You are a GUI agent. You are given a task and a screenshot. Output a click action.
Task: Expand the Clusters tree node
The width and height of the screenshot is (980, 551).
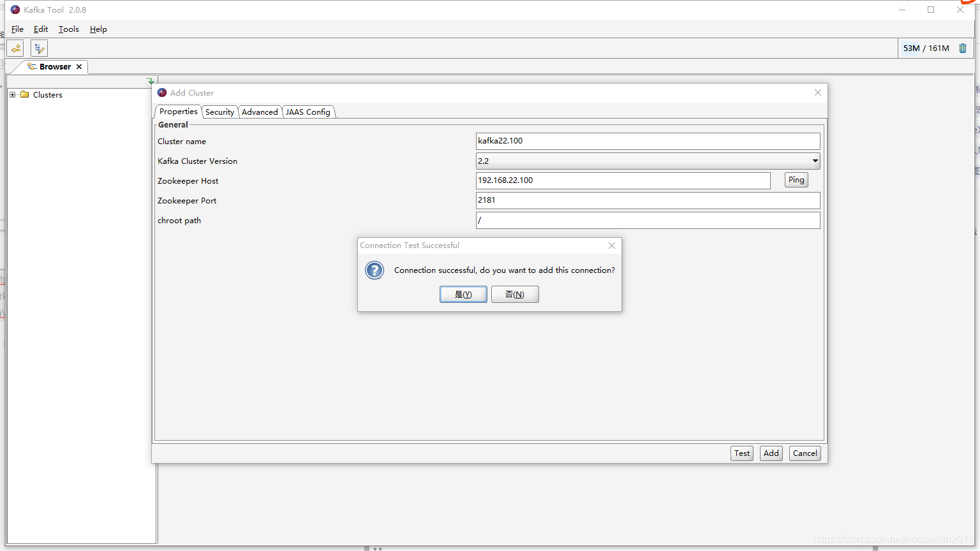tap(12, 95)
